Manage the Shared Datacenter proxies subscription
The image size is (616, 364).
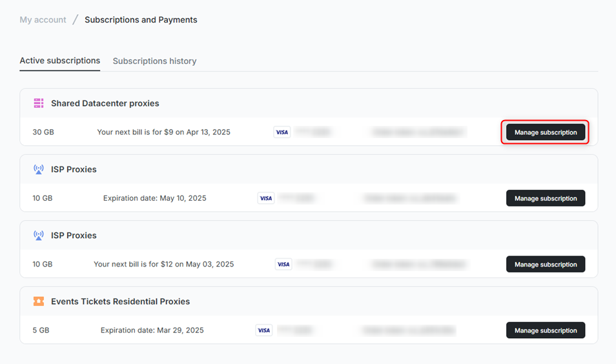click(x=545, y=132)
